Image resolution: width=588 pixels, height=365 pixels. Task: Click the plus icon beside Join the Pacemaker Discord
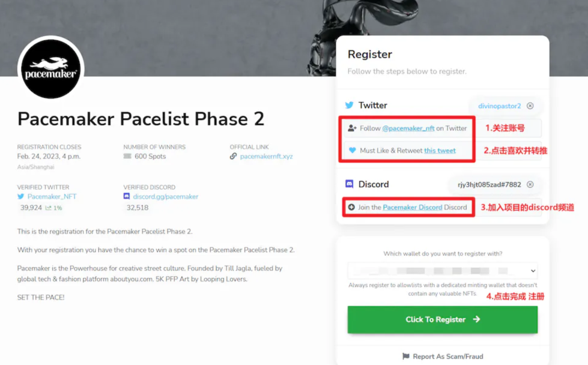pyautogui.click(x=351, y=208)
